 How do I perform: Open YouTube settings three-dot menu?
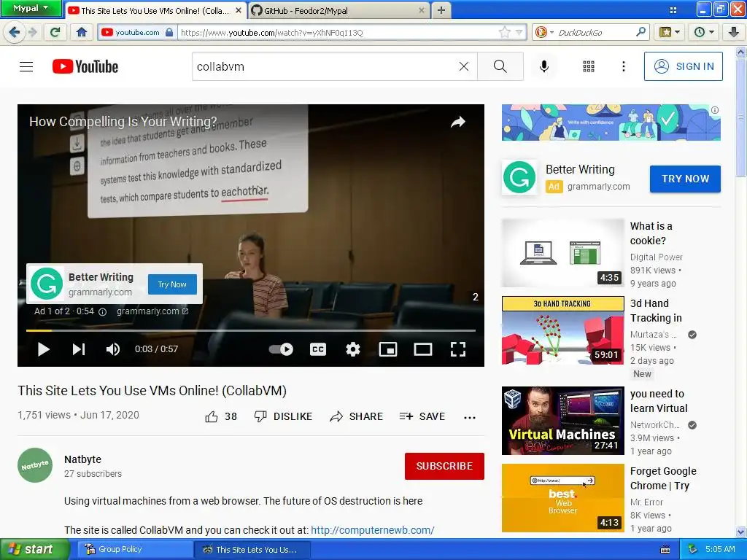pos(623,66)
